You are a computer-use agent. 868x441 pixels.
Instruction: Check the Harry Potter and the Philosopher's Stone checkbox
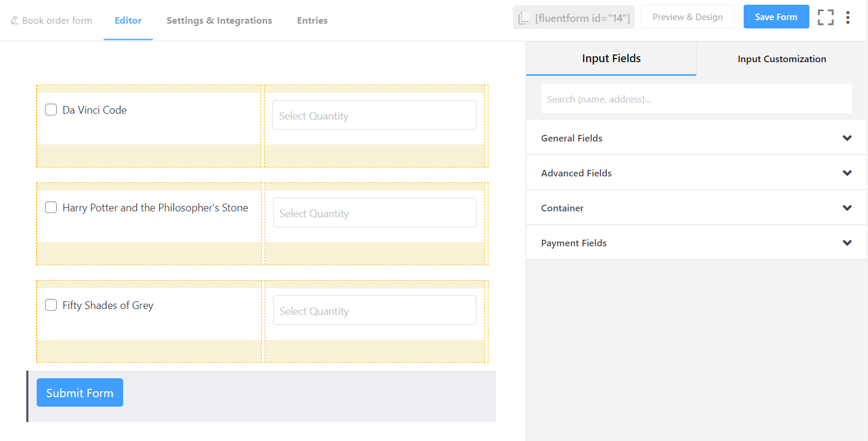coord(51,207)
